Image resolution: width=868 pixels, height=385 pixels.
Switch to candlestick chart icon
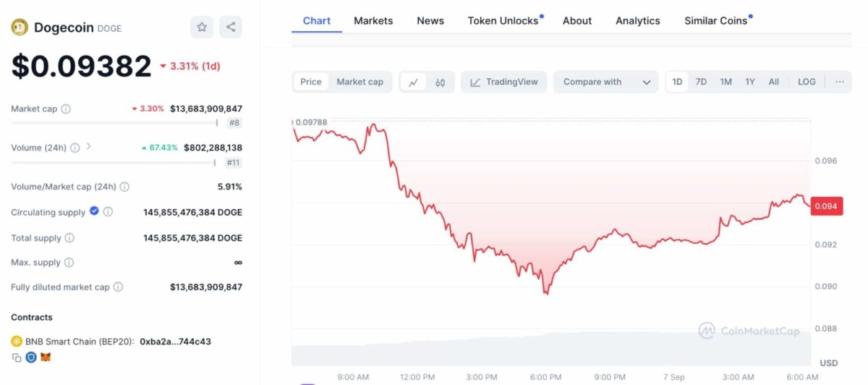click(440, 82)
